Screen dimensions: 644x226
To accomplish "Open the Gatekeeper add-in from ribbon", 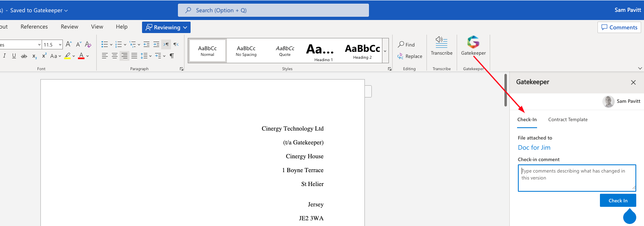I will [473, 46].
